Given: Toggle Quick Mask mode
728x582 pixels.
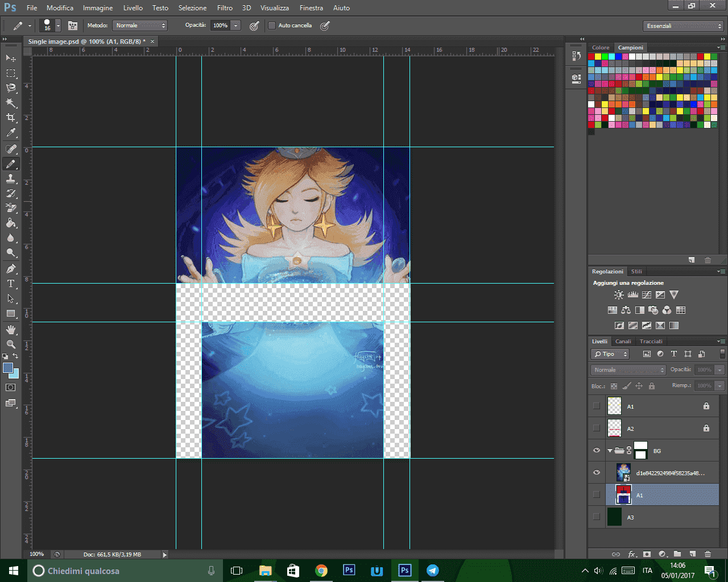Looking at the screenshot, I should pyautogui.click(x=11, y=388).
